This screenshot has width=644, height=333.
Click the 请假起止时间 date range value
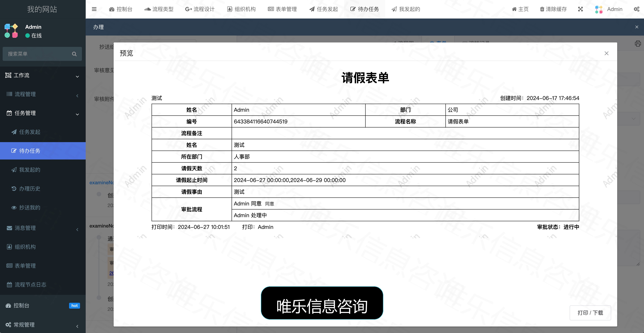click(290, 180)
